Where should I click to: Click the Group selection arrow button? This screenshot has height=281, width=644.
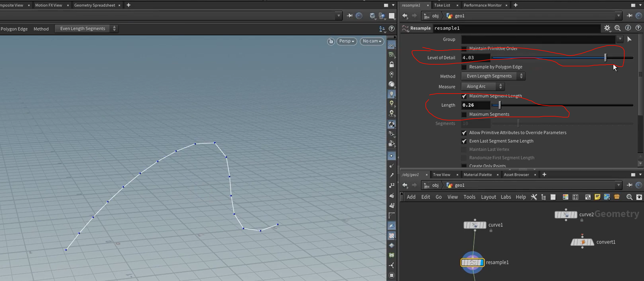coord(629,39)
